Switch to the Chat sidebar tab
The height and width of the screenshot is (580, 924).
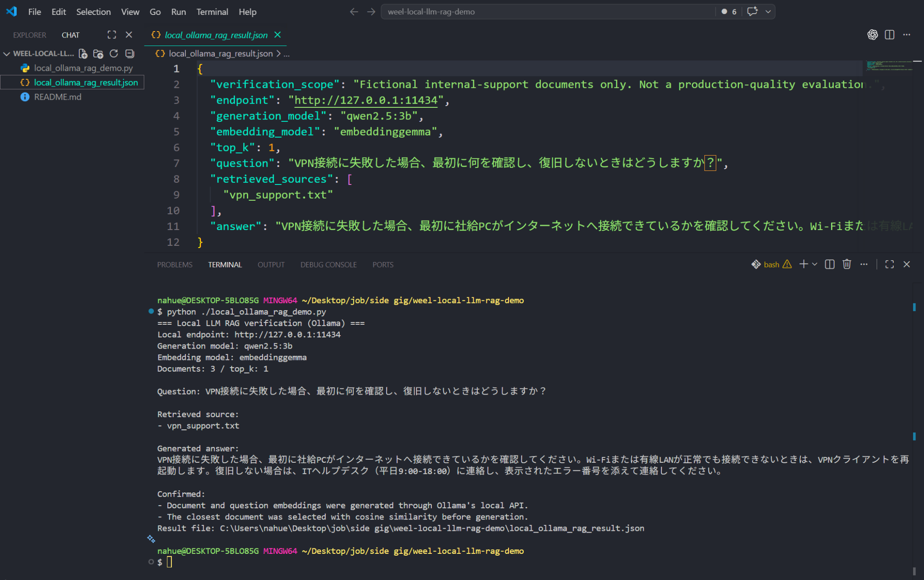click(x=70, y=35)
